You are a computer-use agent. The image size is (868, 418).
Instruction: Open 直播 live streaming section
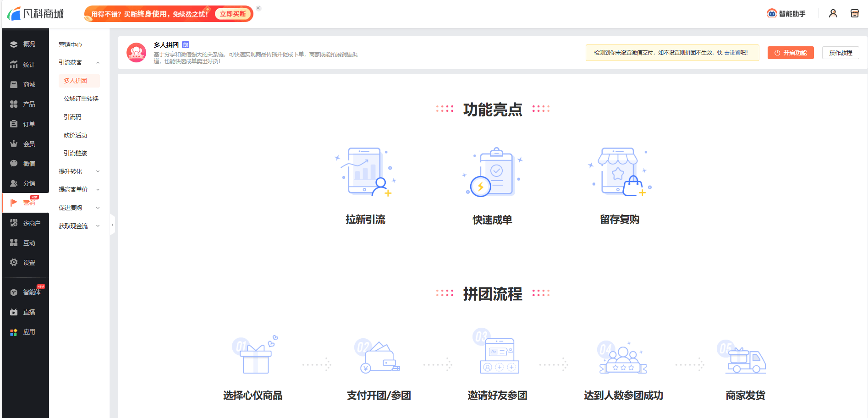point(25,312)
